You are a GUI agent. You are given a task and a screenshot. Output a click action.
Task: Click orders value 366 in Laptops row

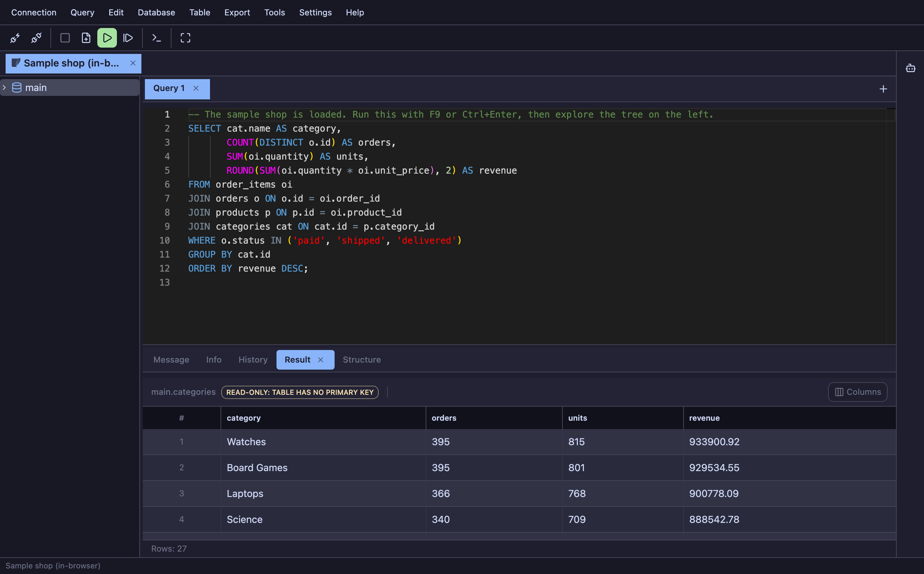tap(441, 493)
